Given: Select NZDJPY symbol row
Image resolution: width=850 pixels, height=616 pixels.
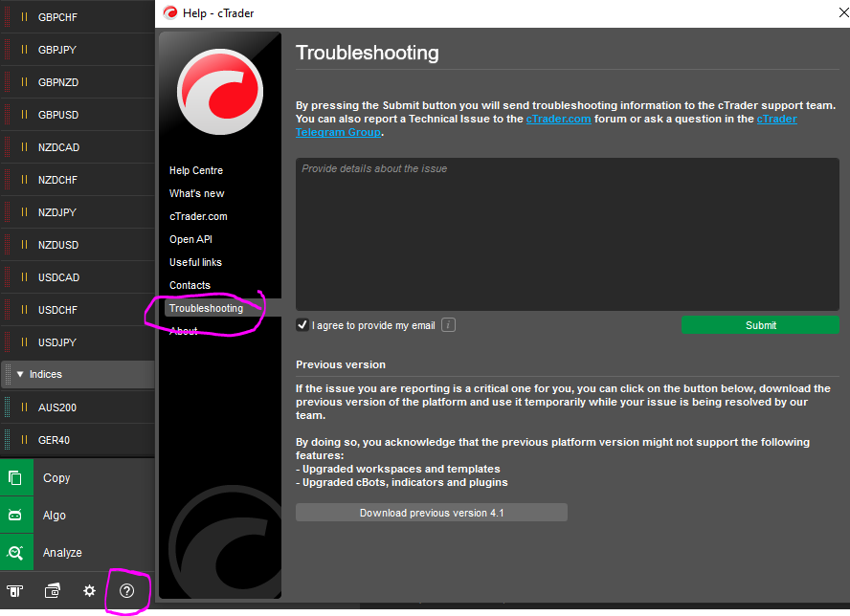Looking at the screenshot, I should 78,211.
